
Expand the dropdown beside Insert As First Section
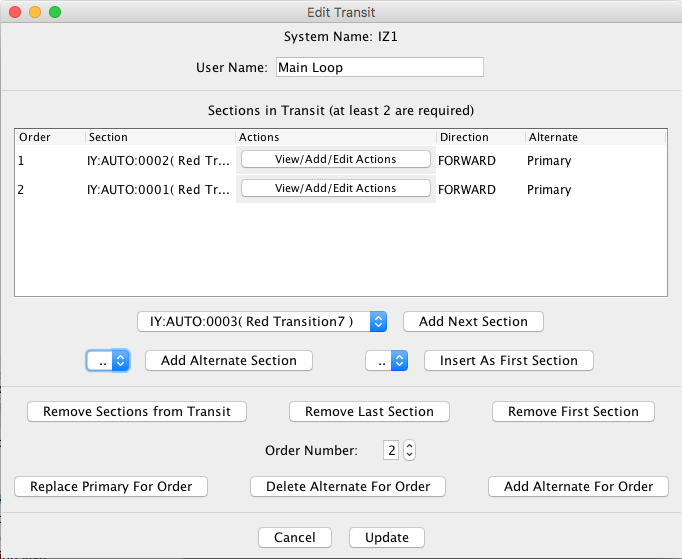(387, 360)
